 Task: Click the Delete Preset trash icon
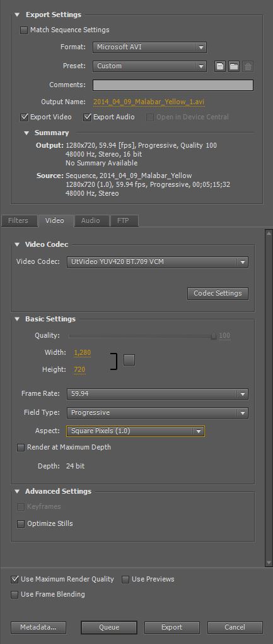click(248, 66)
